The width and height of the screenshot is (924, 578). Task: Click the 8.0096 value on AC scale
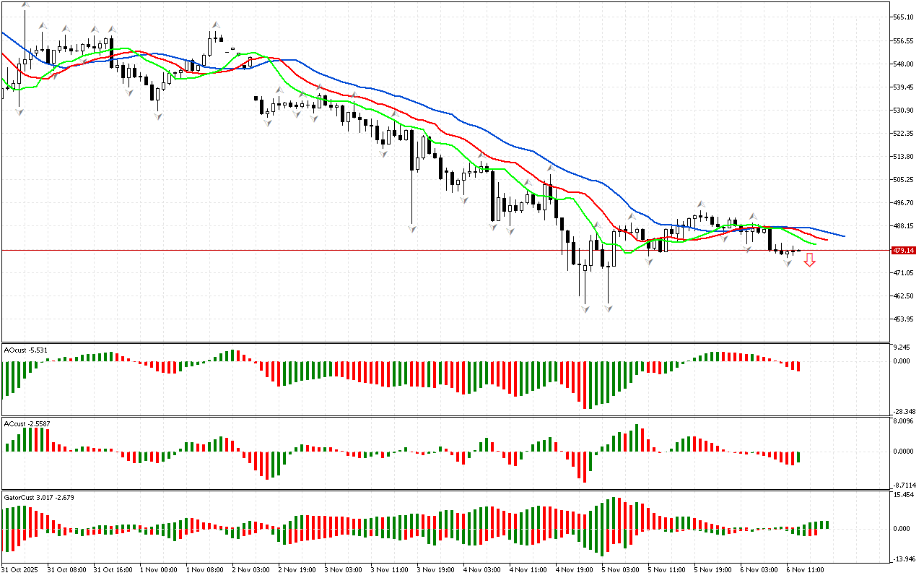click(903, 422)
